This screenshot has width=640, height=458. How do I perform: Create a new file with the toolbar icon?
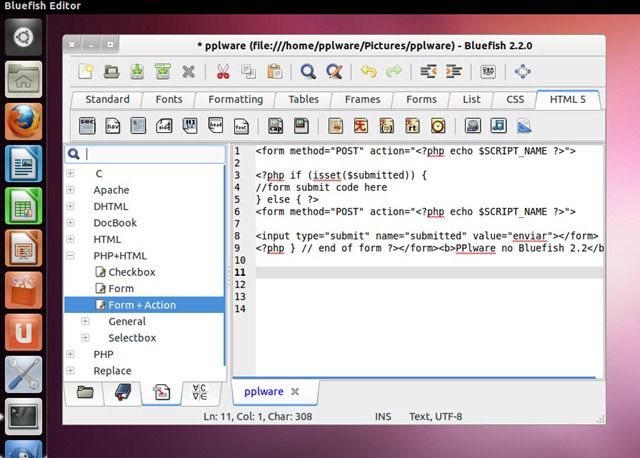click(86, 71)
